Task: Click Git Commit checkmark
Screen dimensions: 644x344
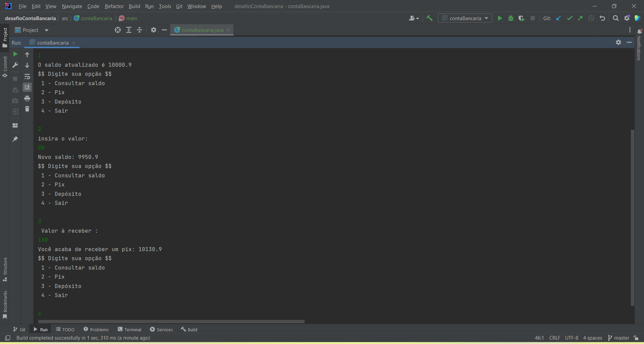Action: coord(570,18)
